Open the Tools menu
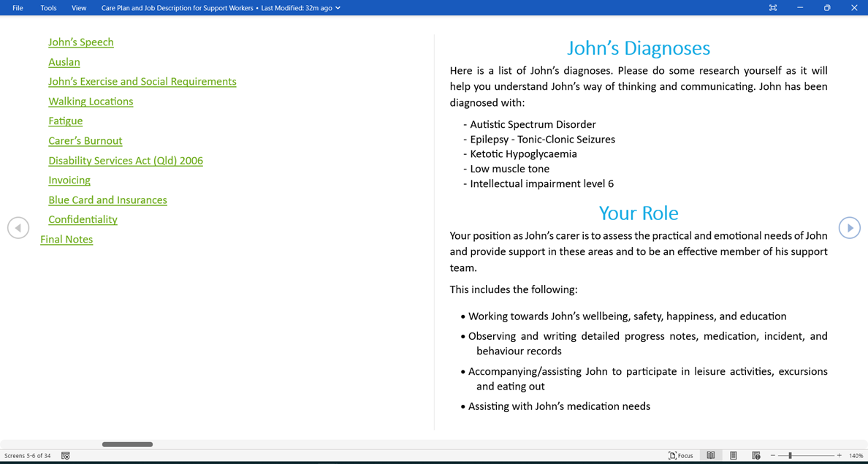868x464 pixels. tap(48, 7)
